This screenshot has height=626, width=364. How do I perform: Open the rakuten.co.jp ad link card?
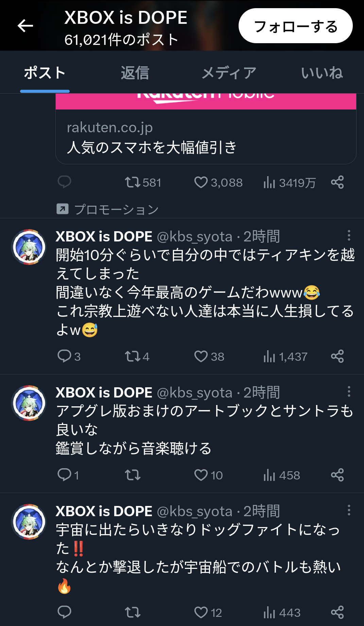[206, 138]
